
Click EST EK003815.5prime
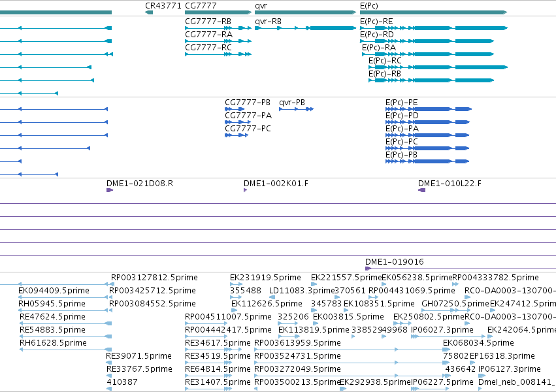point(348,317)
